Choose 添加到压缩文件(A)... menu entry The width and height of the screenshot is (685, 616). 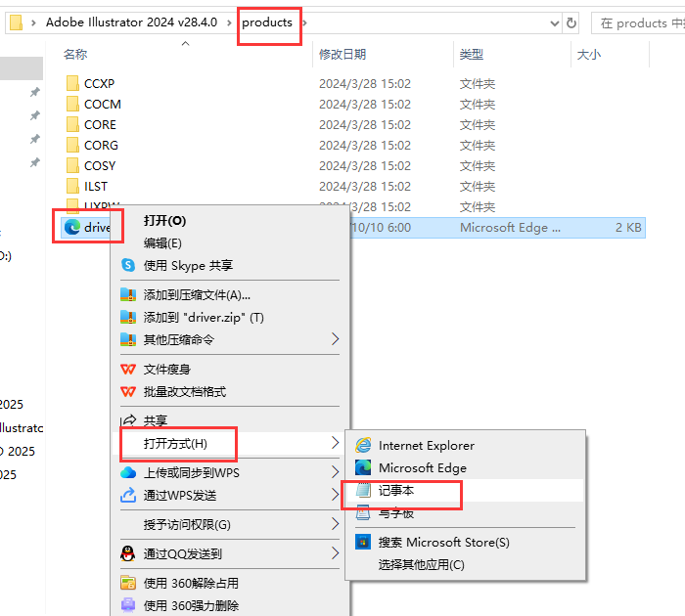coord(197,294)
